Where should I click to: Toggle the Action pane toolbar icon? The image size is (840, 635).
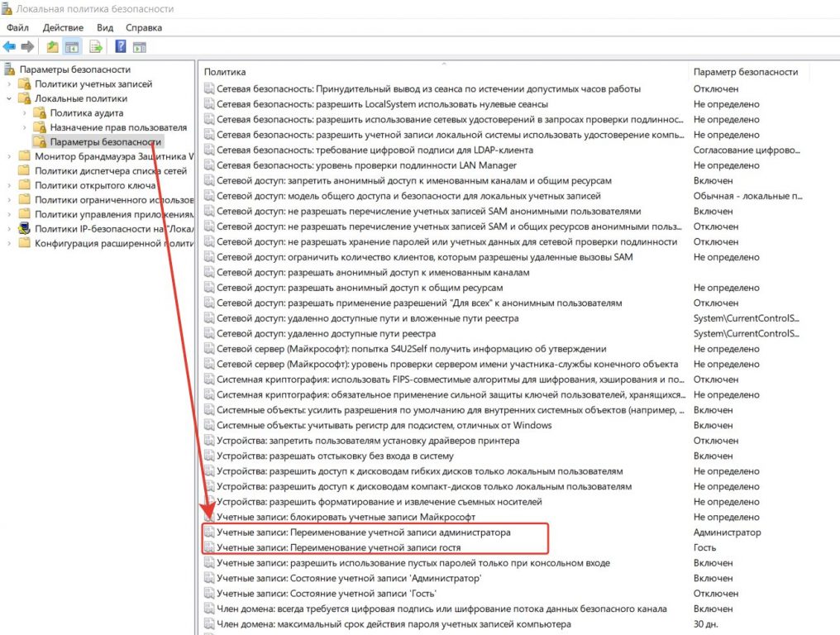click(139, 47)
